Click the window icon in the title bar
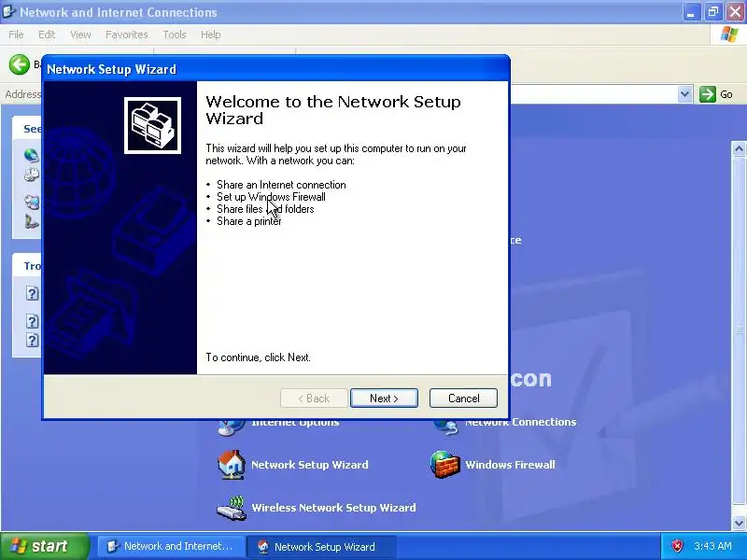The image size is (747, 560). [x=9, y=11]
